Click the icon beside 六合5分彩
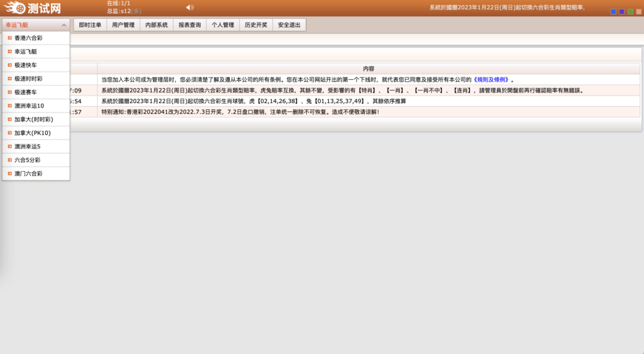 coord(9,160)
